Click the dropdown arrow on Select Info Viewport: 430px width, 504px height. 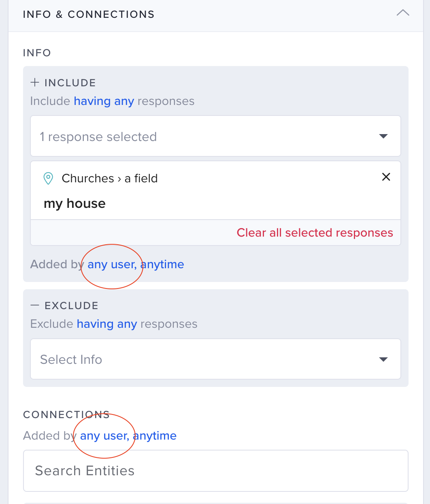(x=383, y=359)
